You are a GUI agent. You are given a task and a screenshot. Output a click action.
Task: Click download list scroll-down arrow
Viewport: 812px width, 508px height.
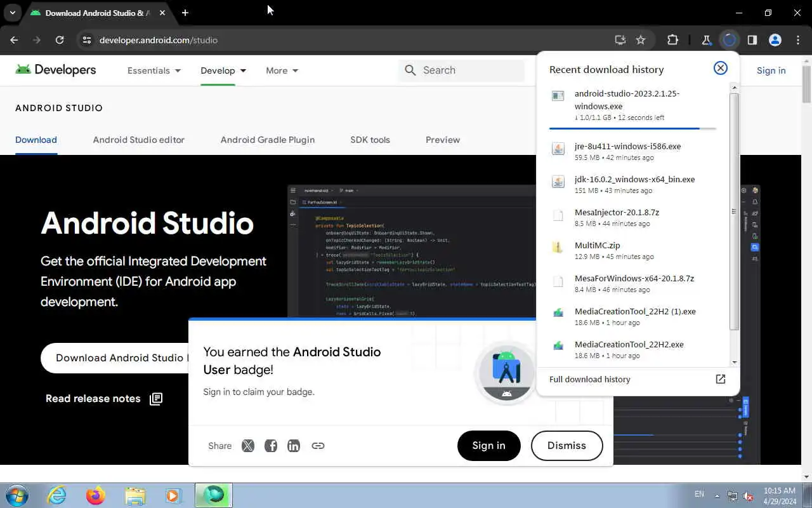tap(735, 363)
